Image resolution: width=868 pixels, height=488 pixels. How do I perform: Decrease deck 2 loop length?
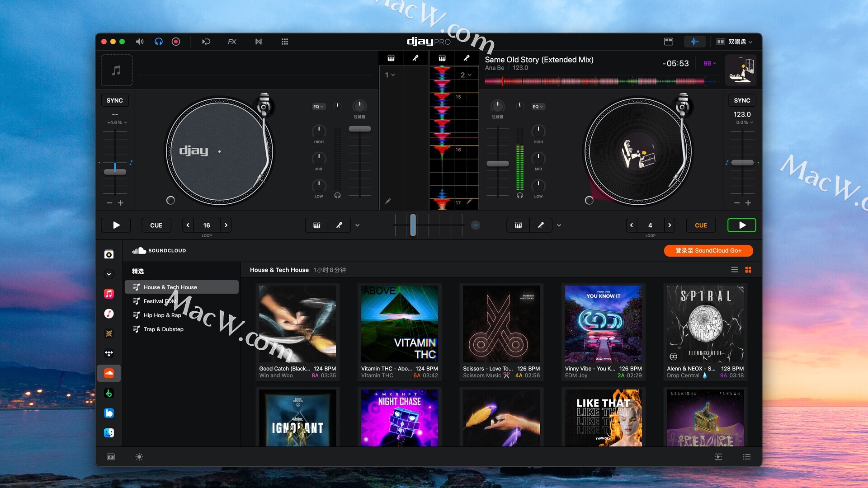point(632,225)
